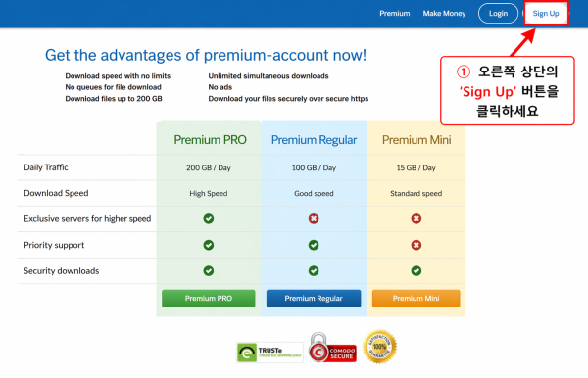Image resolution: width=588 pixels, height=378 pixels.
Task: Choose the blue Premium Regular button
Action: coord(314,299)
